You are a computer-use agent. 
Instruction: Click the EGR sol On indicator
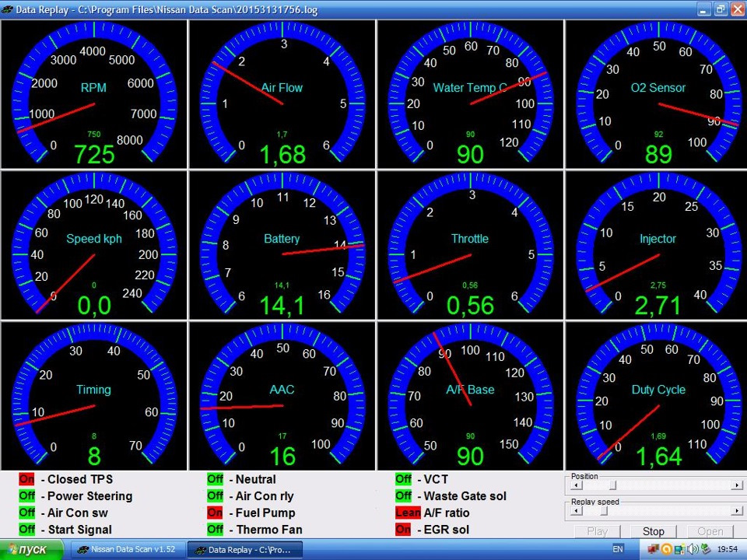point(403,529)
